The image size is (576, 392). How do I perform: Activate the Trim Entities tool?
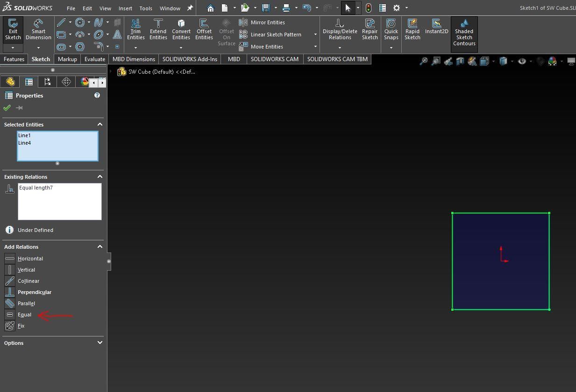(x=135, y=29)
